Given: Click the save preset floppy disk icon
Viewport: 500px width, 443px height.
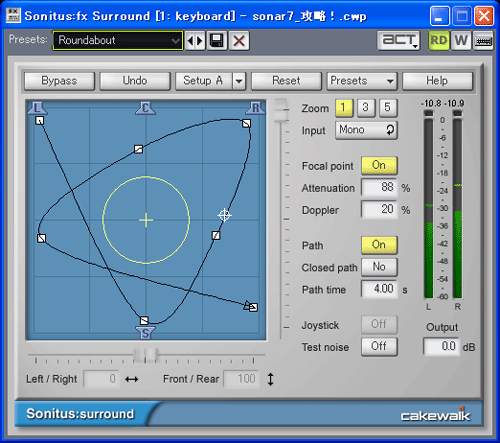Looking at the screenshot, I should tap(217, 41).
